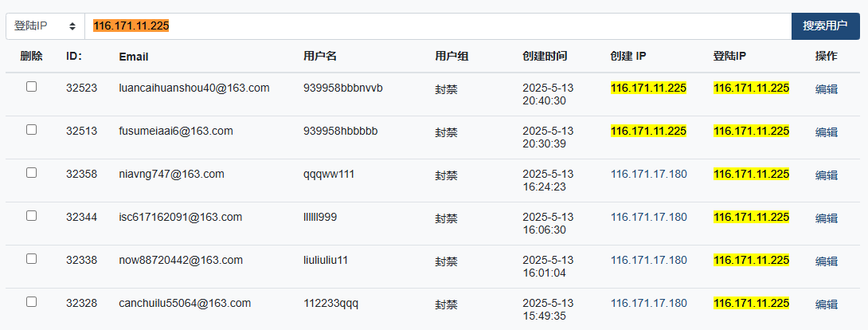Open the 登陆IP search type dropdown
The width and height of the screenshot is (868, 330).
(x=45, y=26)
